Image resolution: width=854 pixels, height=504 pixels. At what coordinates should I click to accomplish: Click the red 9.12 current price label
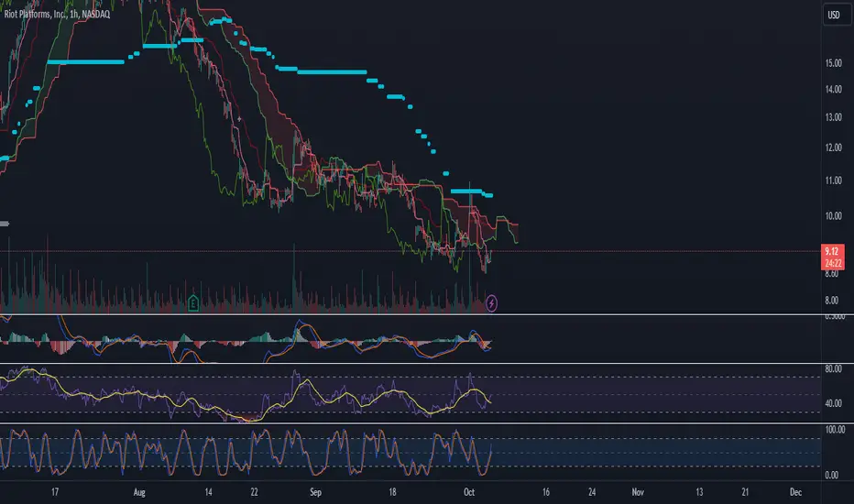[x=833, y=257]
